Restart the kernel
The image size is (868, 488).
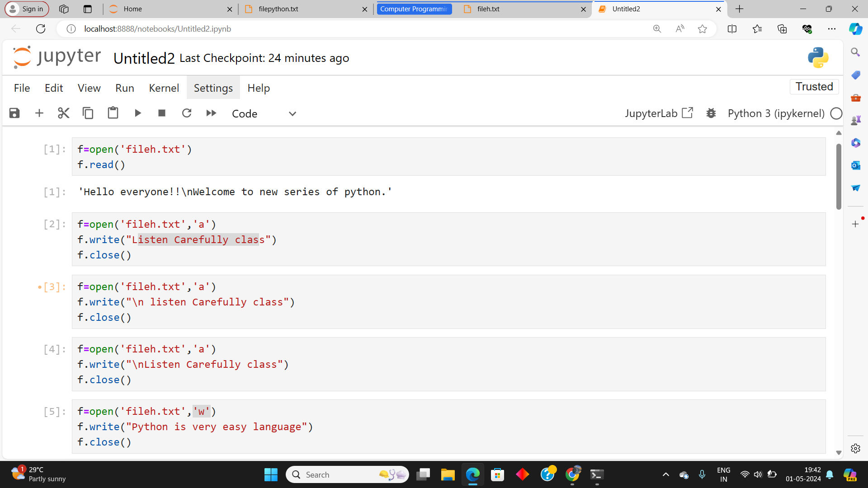[187, 113]
